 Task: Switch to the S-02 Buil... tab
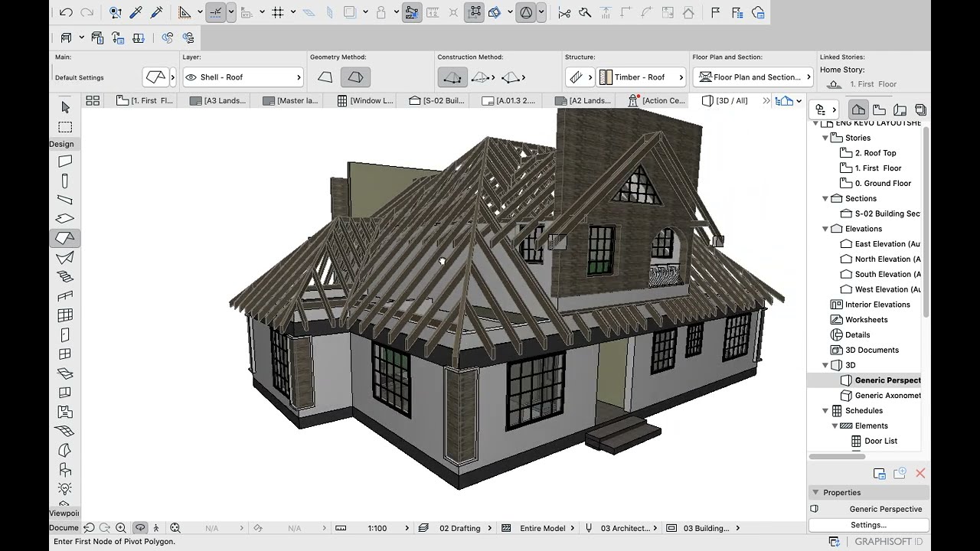click(x=437, y=100)
